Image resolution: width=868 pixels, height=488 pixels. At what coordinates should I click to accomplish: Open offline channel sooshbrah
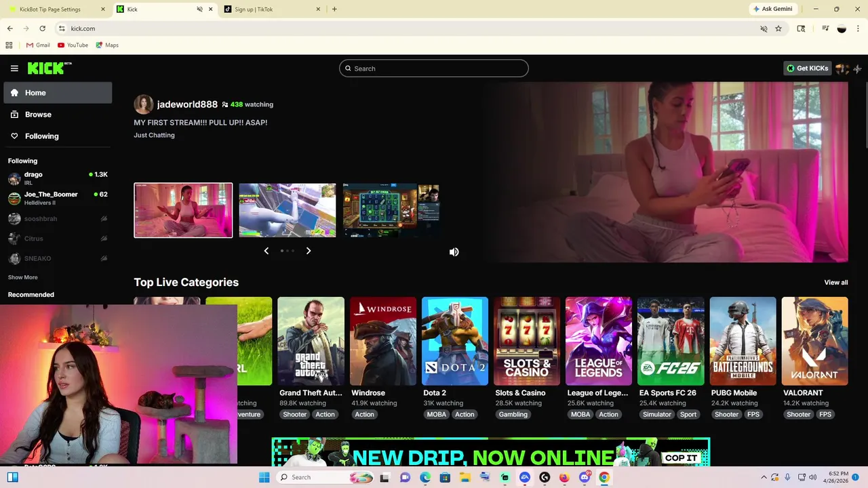pos(58,219)
